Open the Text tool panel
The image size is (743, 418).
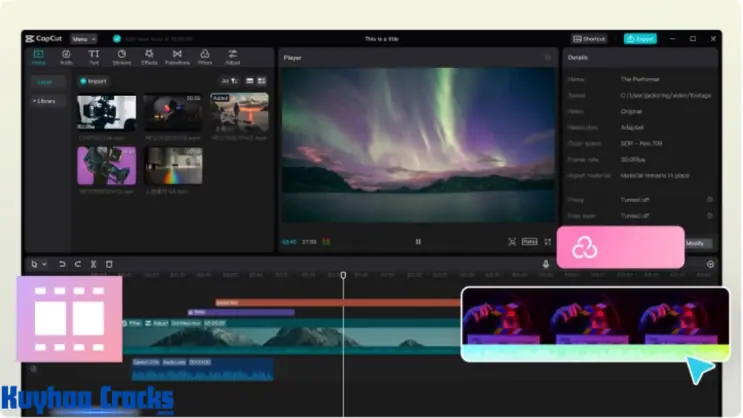pos(94,57)
